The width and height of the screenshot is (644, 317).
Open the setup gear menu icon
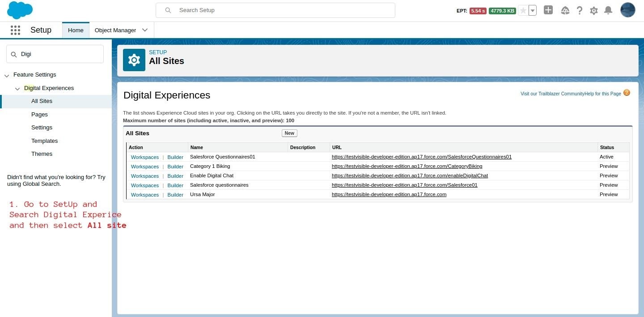point(594,10)
